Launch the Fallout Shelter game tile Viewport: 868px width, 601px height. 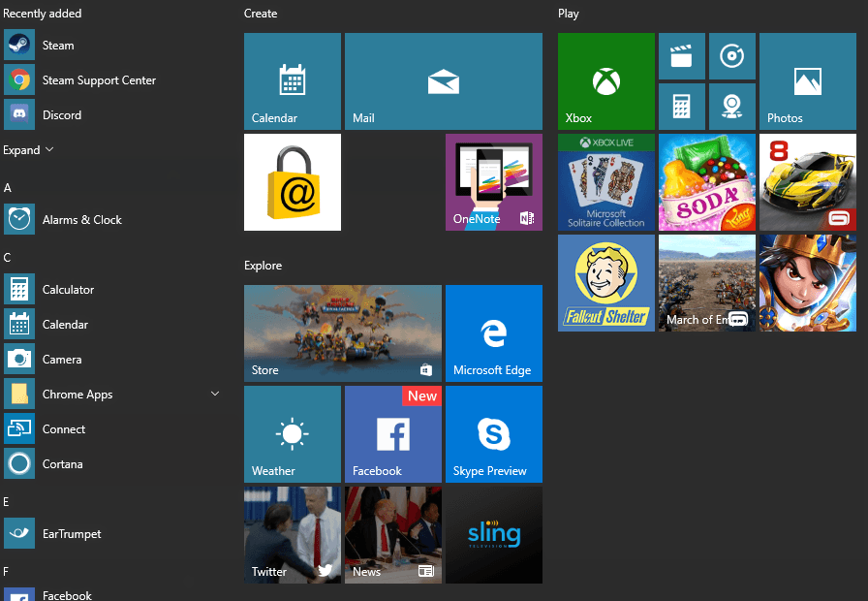(605, 283)
